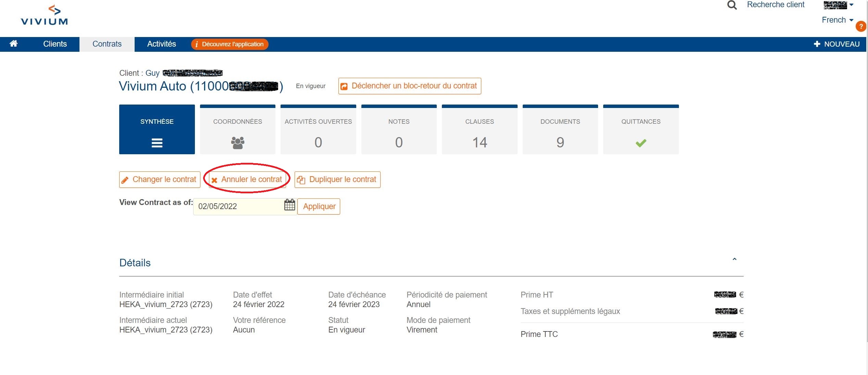Go to the Activités menu
Viewport: 868px width, 375px height.
pos(161,44)
